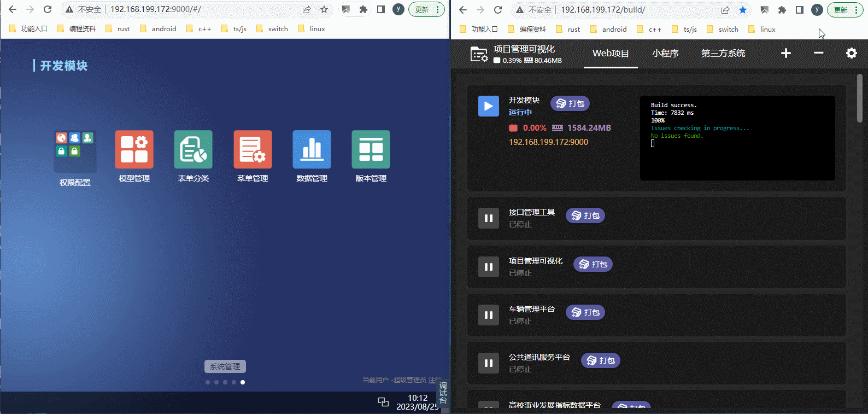The width and height of the screenshot is (868, 414).
Task: Bookmark page star in left browser
Action: (x=324, y=9)
